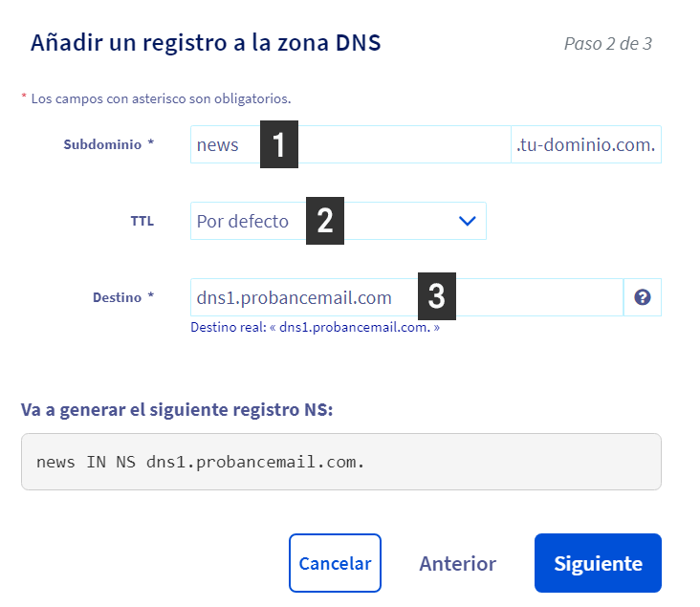This screenshot has width=700, height=607.
Task: Click the Cancelar button
Action: pos(335,563)
